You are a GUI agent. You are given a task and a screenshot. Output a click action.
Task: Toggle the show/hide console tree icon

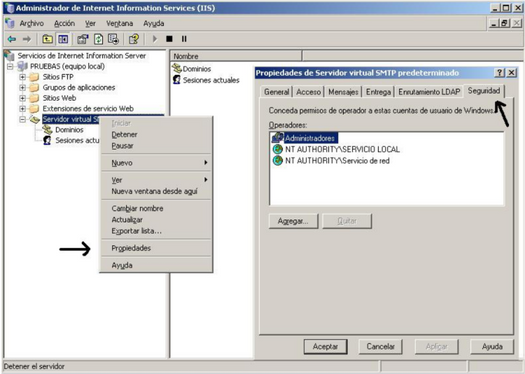click(x=63, y=39)
